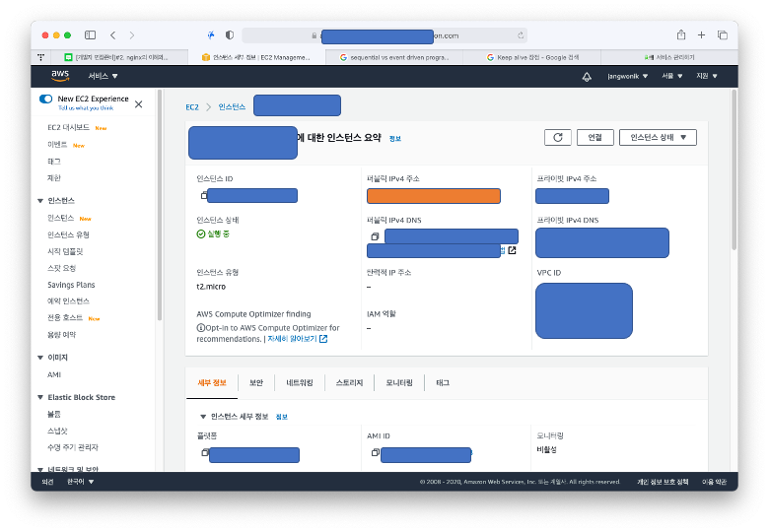Click the Safari address bar
The height and width of the screenshot is (532, 769).
pos(384,35)
